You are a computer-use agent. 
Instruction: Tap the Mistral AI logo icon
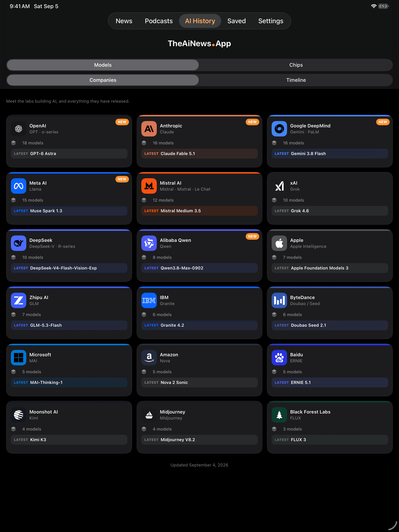149,186
